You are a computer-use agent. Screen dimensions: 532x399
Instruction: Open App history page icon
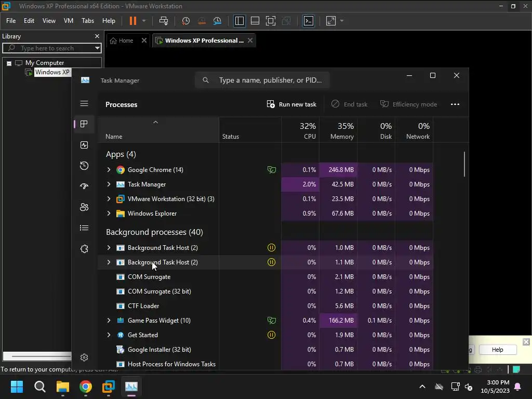coord(84,166)
